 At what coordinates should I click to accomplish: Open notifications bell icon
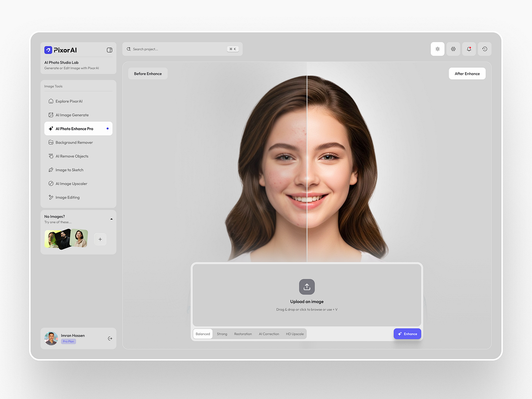469,49
